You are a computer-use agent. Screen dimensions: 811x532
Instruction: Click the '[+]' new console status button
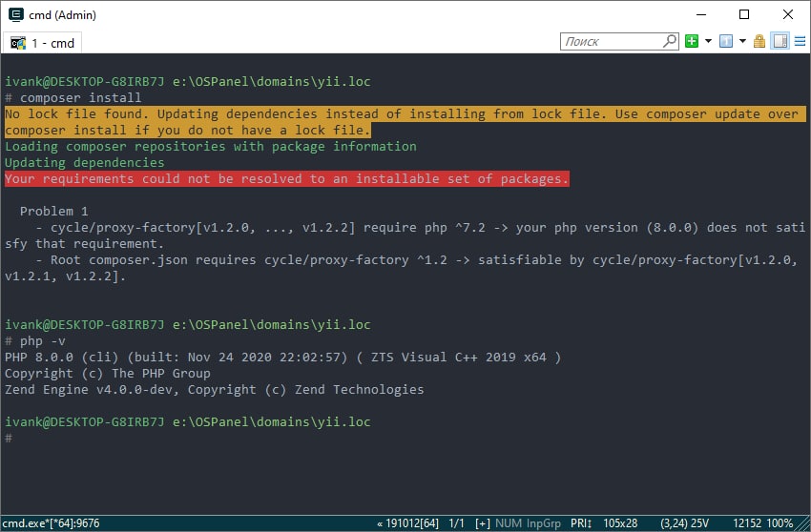click(x=483, y=523)
